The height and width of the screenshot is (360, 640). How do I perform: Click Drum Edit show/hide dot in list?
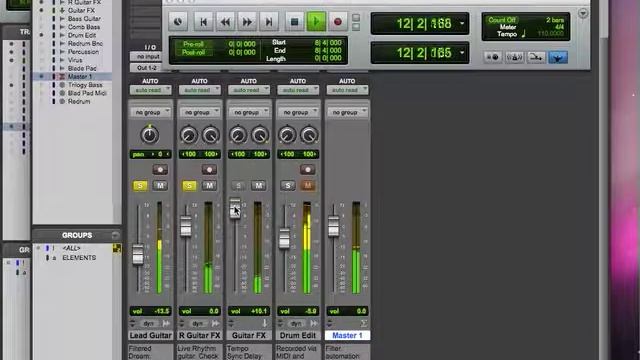(41, 35)
